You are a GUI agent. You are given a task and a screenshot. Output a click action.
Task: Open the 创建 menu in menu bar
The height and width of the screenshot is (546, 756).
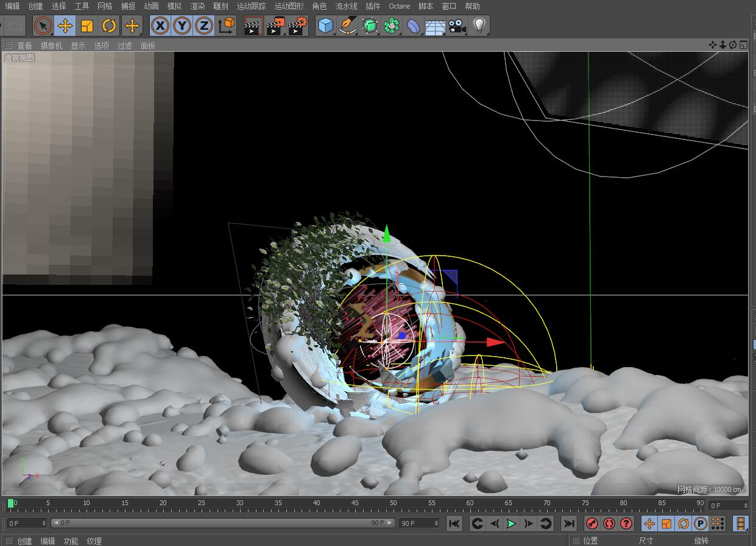35,6
